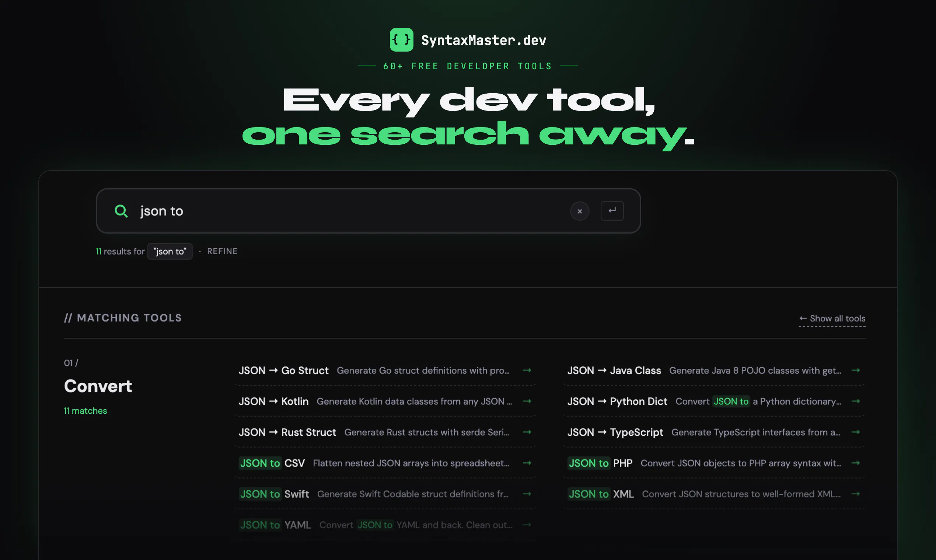Image resolution: width=936 pixels, height=560 pixels.
Task: Click the "11 results for" text
Action: point(121,251)
